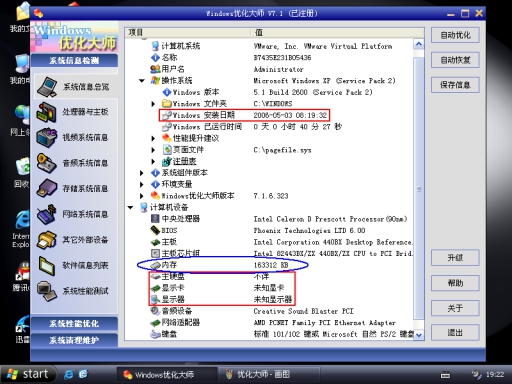
Task: Click 优化大师 - 画图 taskbar button
Action: point(270,375)
